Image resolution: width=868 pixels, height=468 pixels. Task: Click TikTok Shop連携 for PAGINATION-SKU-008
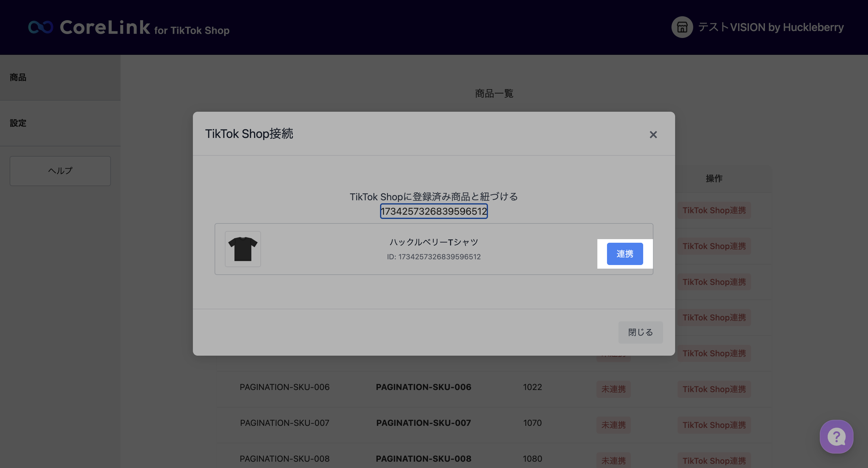click(714, 460)
